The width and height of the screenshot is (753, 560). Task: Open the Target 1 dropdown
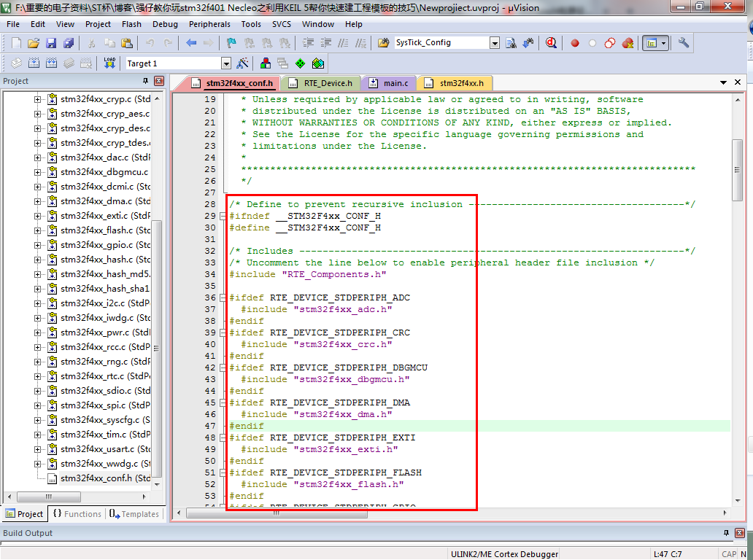pyautogui.click(x=225, y=63)
